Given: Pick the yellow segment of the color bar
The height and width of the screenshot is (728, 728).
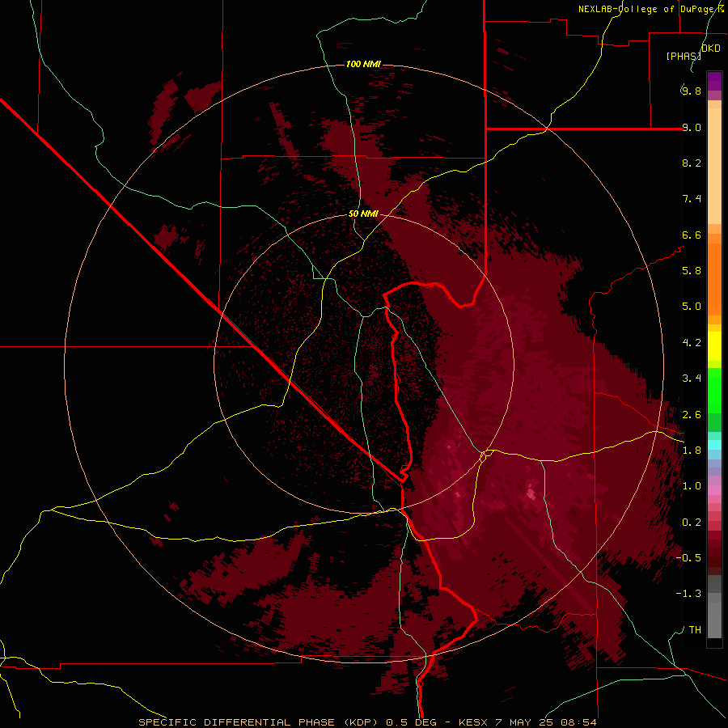Looking at the screenshot, I should (714, 346).
